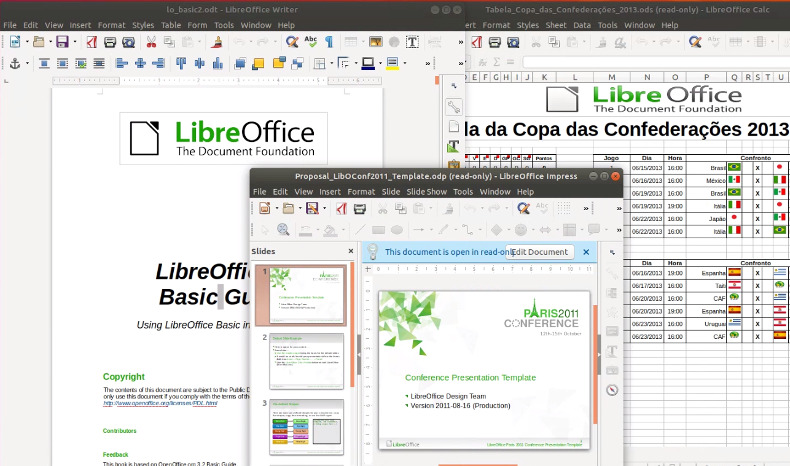Click the Print icon in Impress toolbar
Image resolution: width=790 pixels, height=466 pixels.
pos(360,208)
